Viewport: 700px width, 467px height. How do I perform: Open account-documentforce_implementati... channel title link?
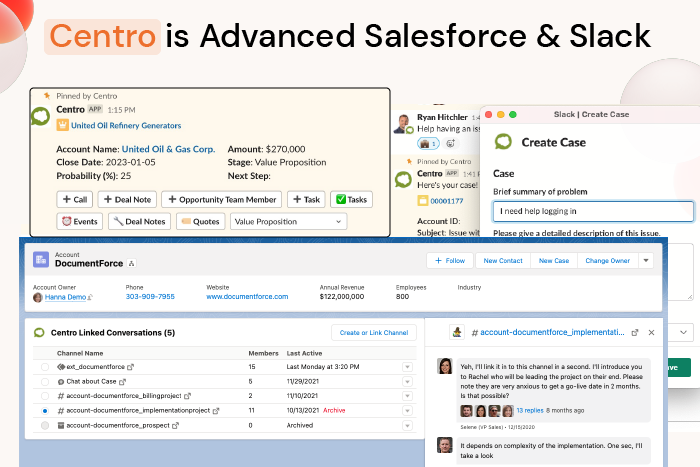coord(552,332)
